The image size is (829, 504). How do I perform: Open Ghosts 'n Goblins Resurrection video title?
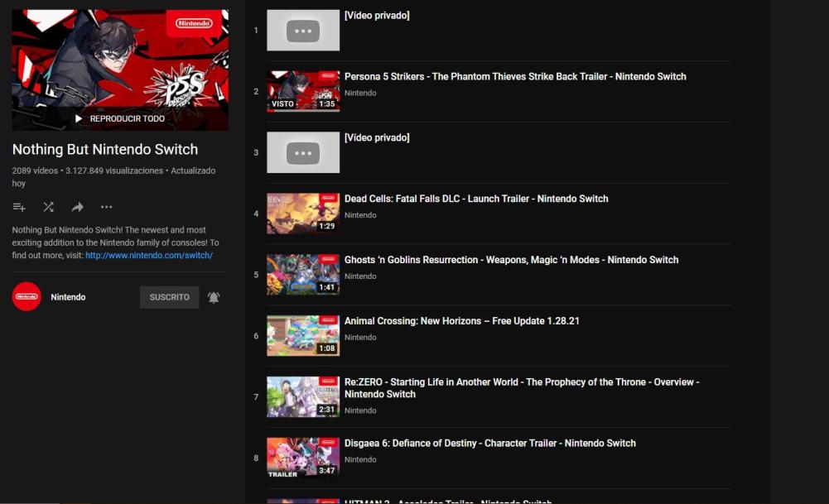(x=511, y=260)
